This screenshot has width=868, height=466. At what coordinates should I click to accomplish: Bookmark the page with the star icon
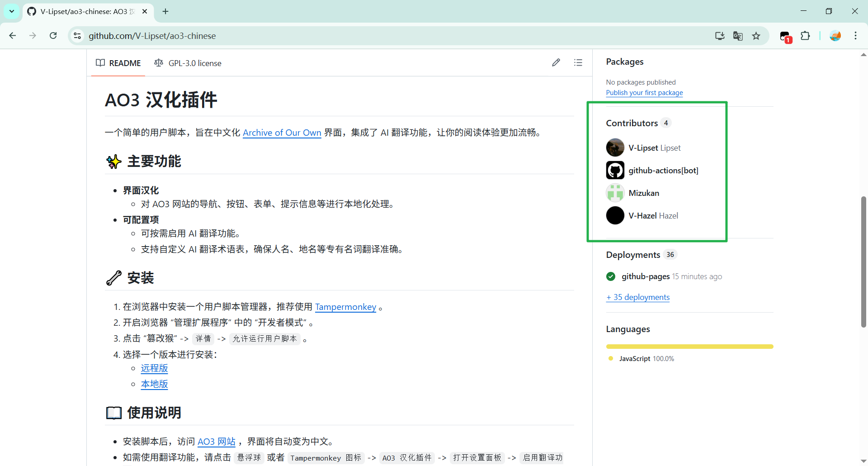(756, 36)
